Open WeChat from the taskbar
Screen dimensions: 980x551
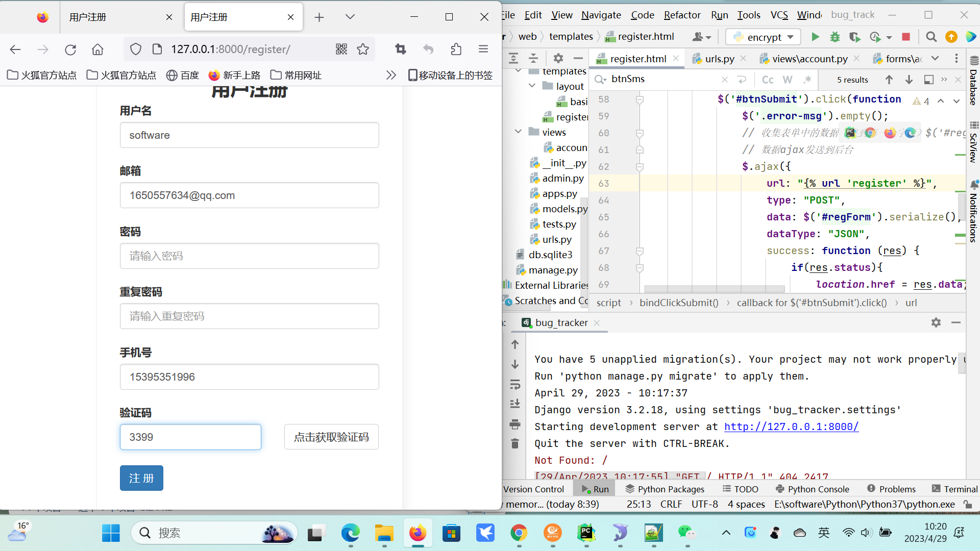point(687,533)
